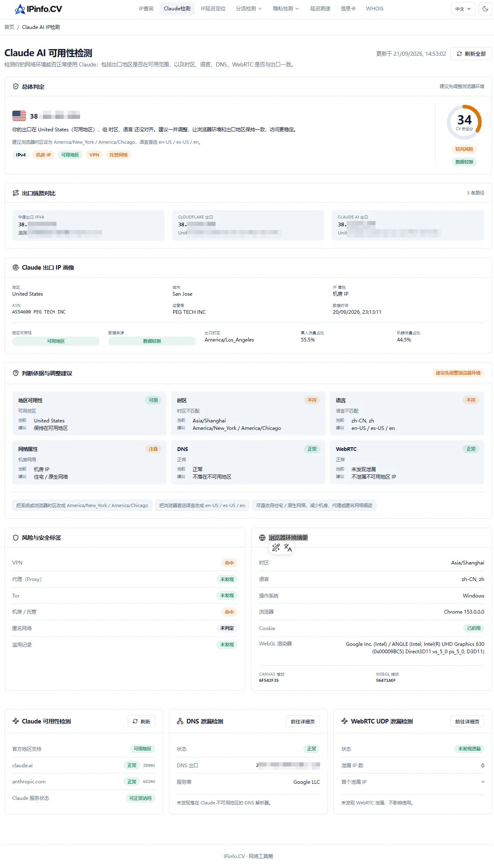The width and height of the screenshot is (494, 868).
Task: Click the fingerprint icon beside Claude 出口 IP 画像
Action: (x=16, y=268)
